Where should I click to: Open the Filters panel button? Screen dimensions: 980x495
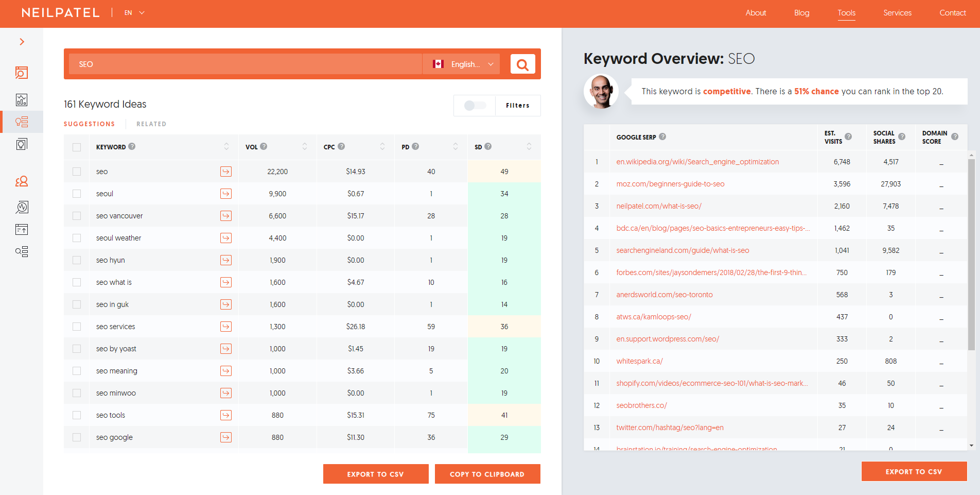point(518,106)
